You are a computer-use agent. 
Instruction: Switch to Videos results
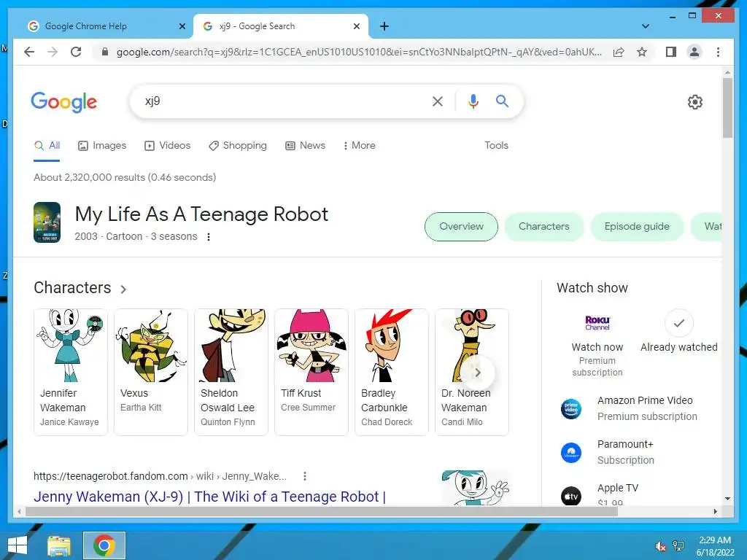pyautogui.click(x=167, y=146)
